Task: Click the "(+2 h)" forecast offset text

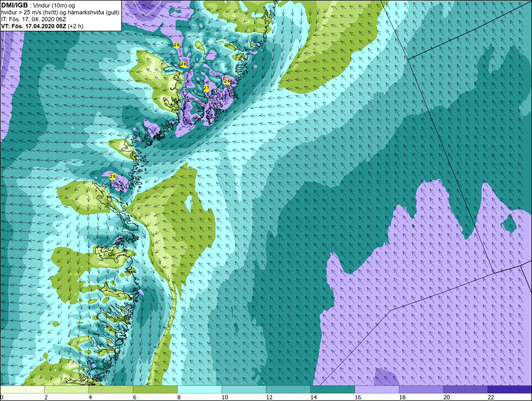Action: (76, 26)
